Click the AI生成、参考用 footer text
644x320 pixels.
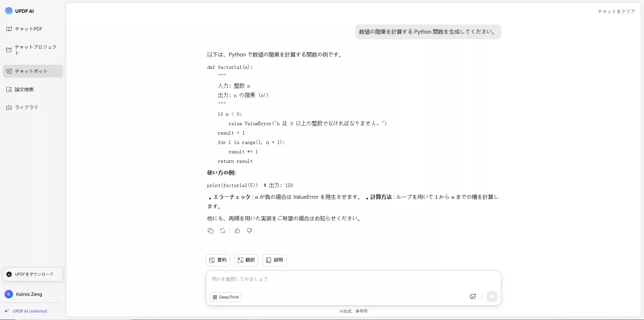354,311
